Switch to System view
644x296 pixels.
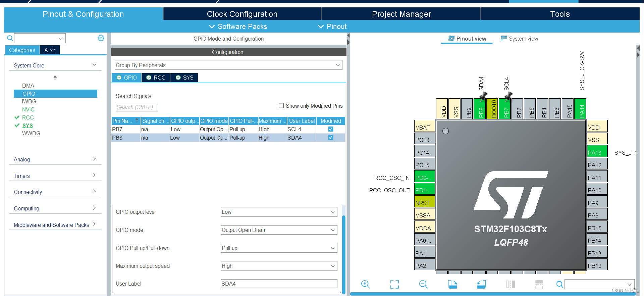[519, 39]
